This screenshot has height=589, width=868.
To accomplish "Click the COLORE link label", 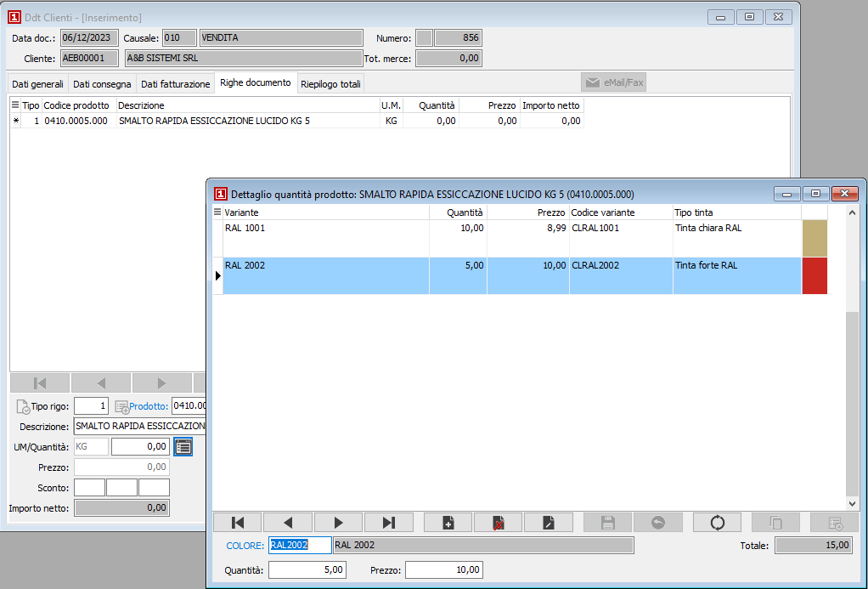I will 245,546.
